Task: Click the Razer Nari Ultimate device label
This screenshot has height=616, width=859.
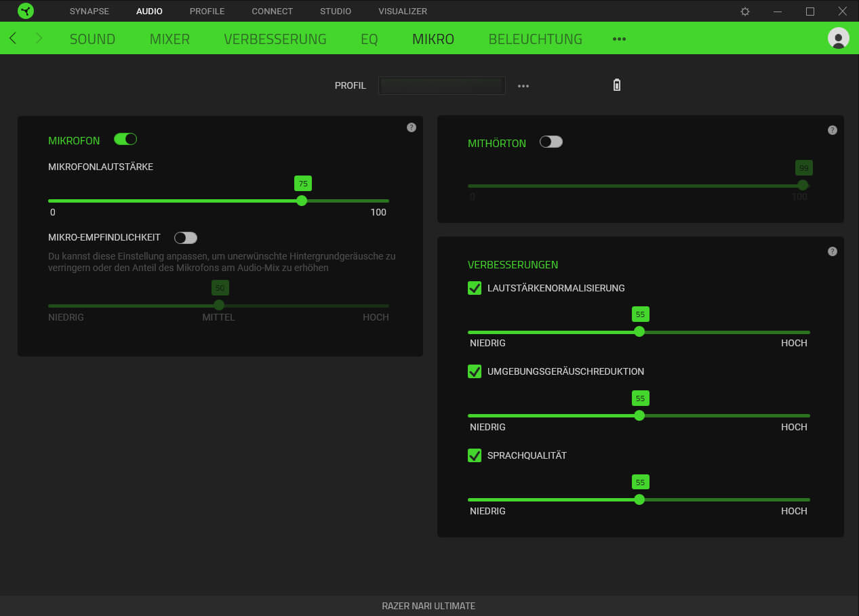Action: [428, 606]
